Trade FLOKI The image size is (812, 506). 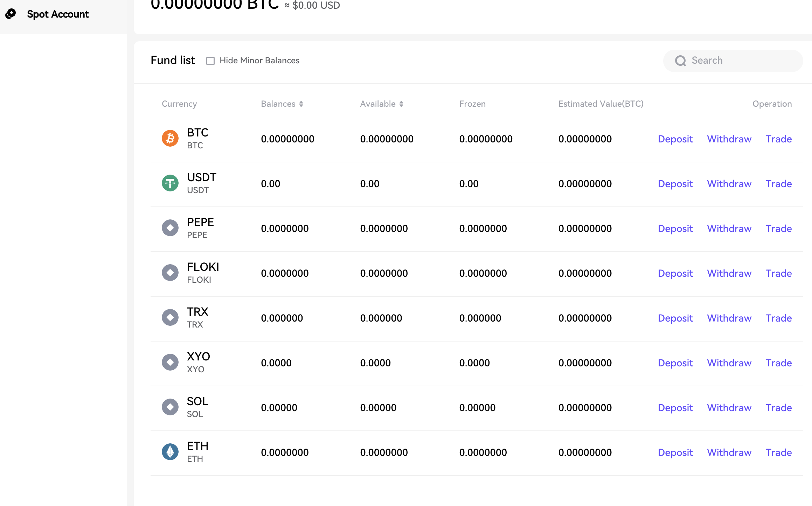click(779, 273)
